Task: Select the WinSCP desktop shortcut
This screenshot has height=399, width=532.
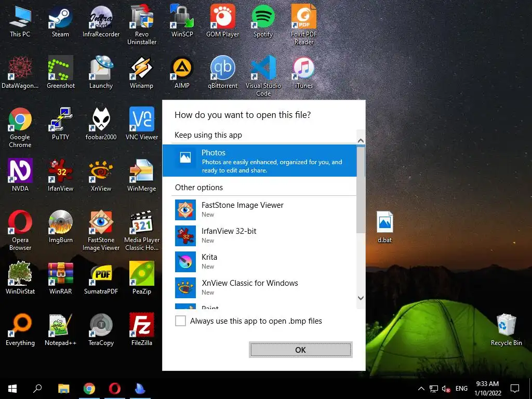Action: [182, 21]
